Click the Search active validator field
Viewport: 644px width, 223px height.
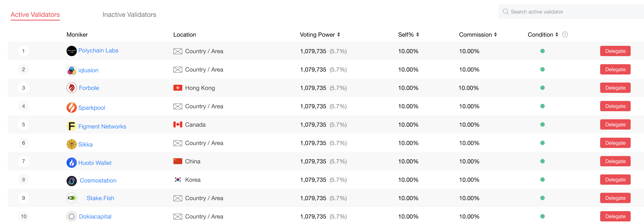(571, 12)
